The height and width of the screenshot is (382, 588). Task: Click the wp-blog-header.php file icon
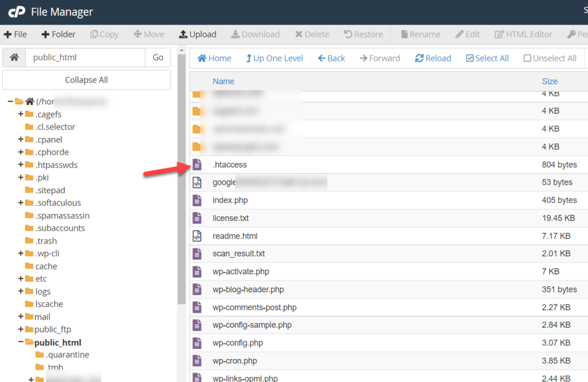(197, 290)
